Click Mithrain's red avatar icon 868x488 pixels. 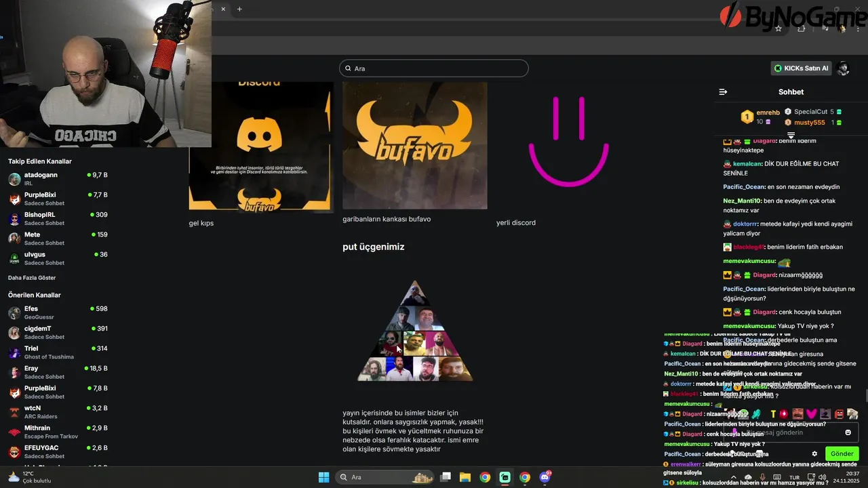14,432
